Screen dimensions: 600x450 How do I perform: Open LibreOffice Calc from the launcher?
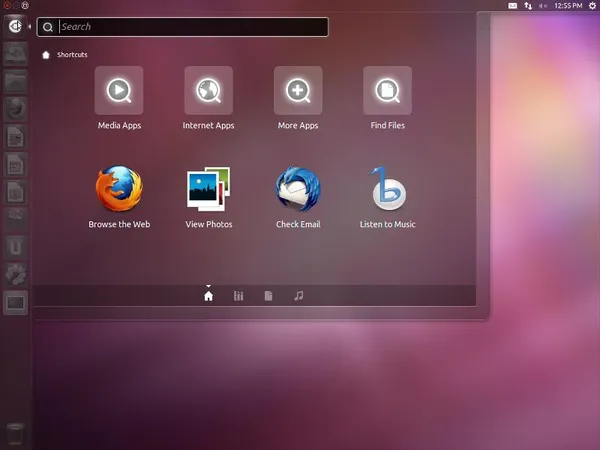pyautogui.click(x=15, y=165)
